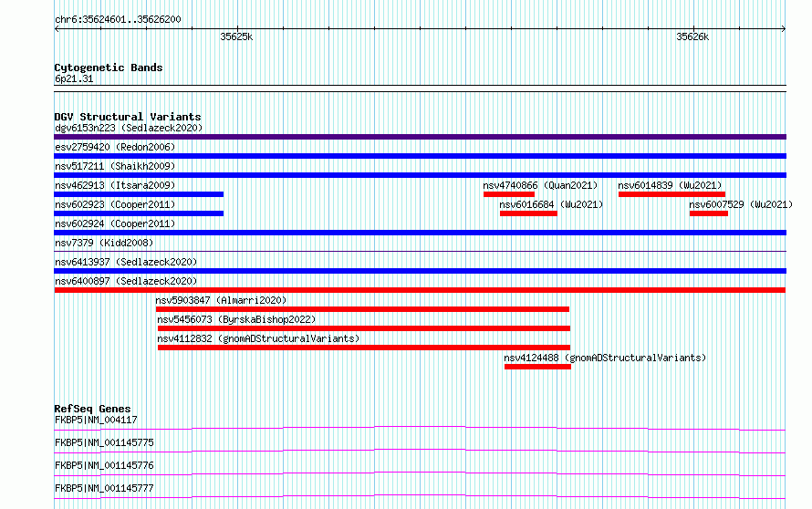Click the nsv7379 (Kidd2008) label

(104, 243)
